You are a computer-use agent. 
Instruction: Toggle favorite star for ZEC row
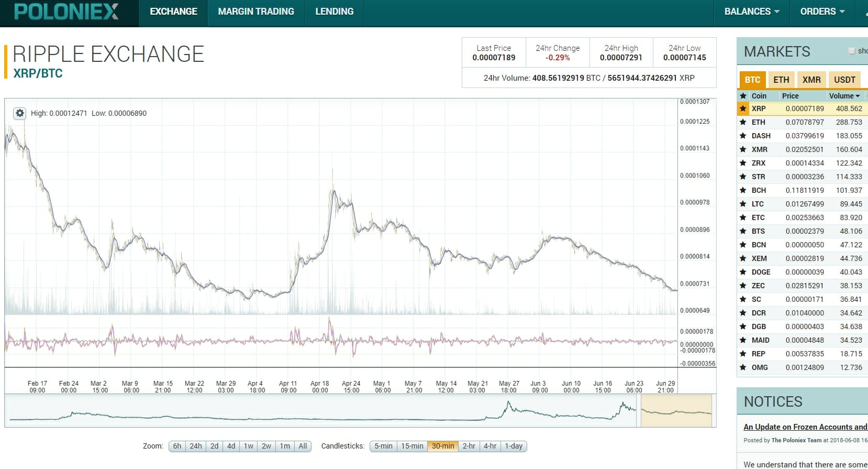point(743,286)
